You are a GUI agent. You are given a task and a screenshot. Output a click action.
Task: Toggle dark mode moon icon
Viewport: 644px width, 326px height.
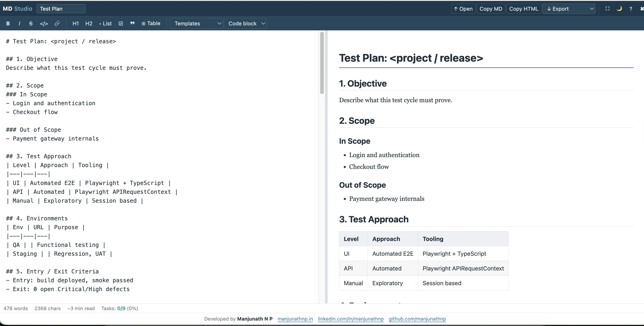click(619, 9)
